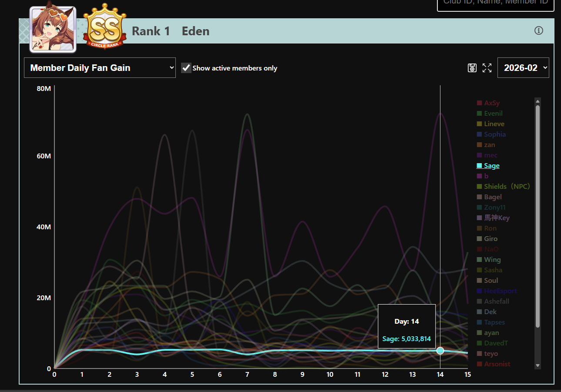Viewport: 561px width, 392px height.
Task: Click the 80M y-axis label
Action: [x=44, y=89]
